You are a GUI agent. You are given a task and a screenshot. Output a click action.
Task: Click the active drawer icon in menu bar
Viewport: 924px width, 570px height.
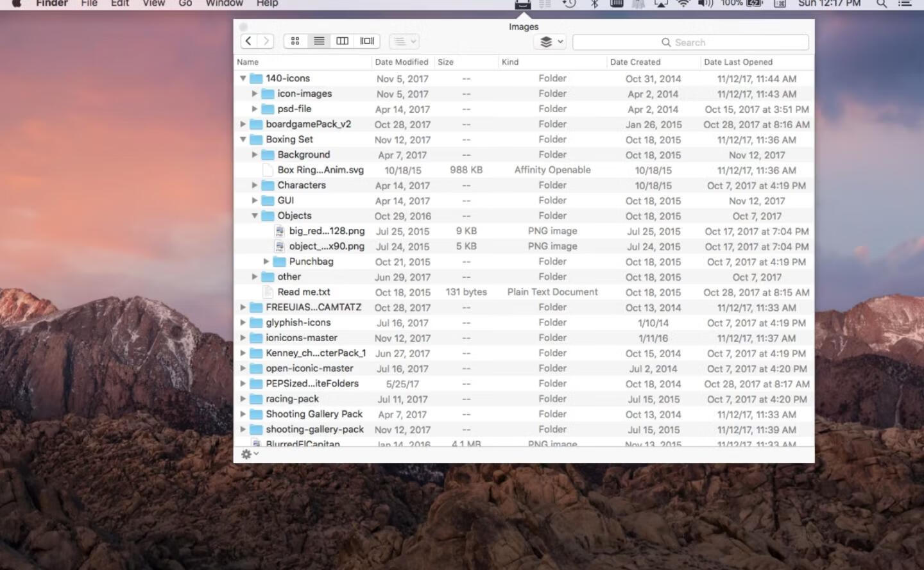pos(523,4)
